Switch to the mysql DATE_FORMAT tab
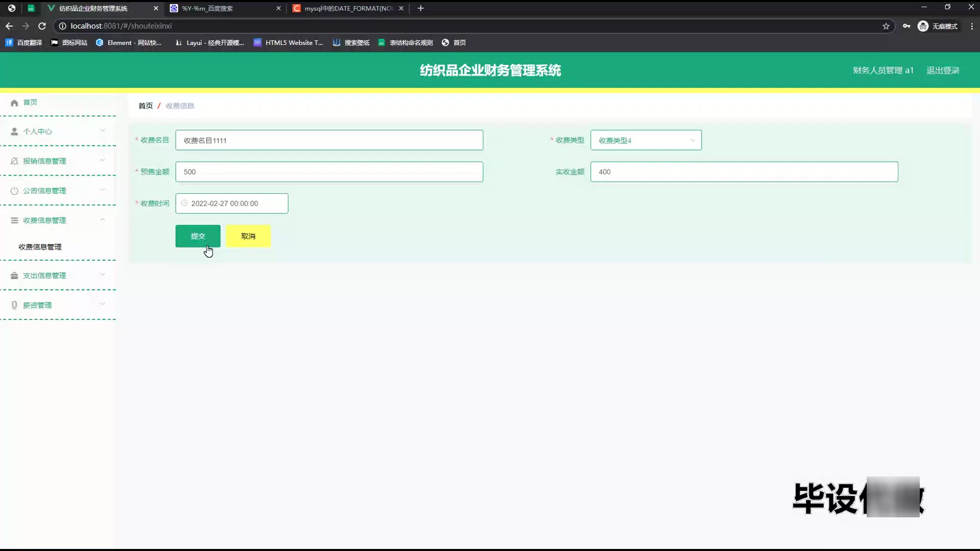Viewport: 980px width, 551px height. [349, 8]
